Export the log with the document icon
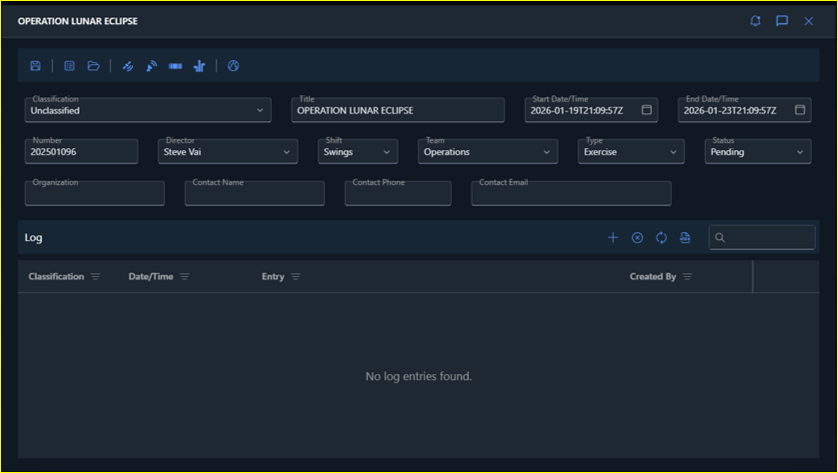838x473 pixels. click(x=685, y=237)
